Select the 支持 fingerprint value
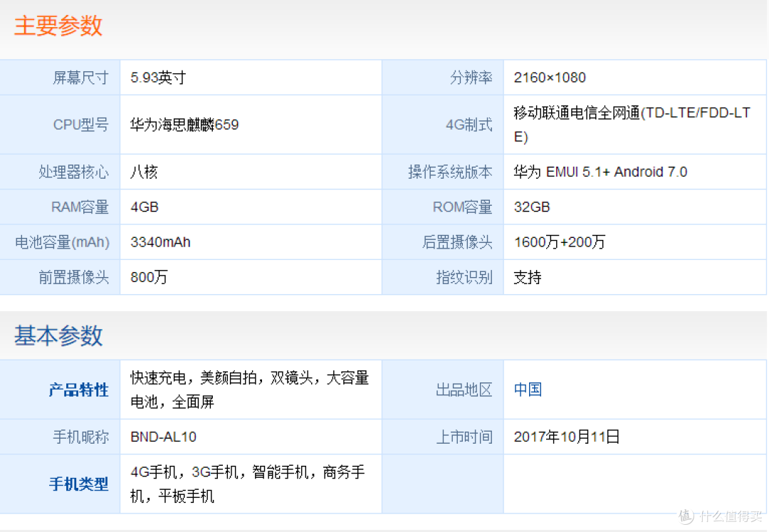Viewport: 769px width, 532px height. pyautogui.click(x=528, y=278)
